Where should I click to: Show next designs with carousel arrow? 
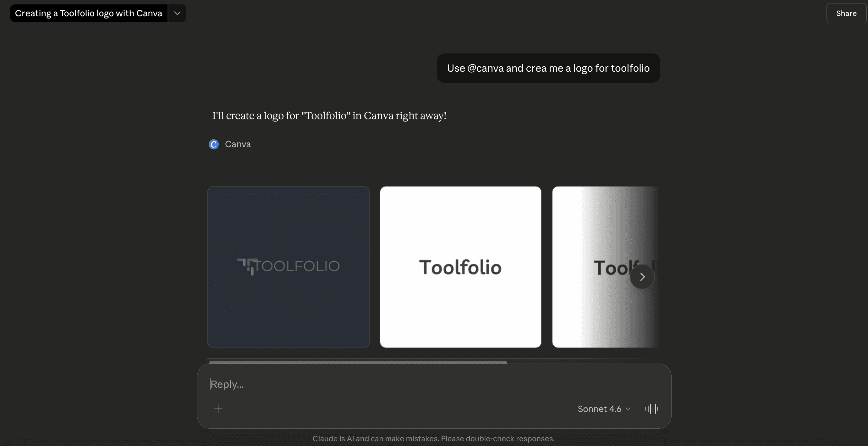[x=642, y=277]
